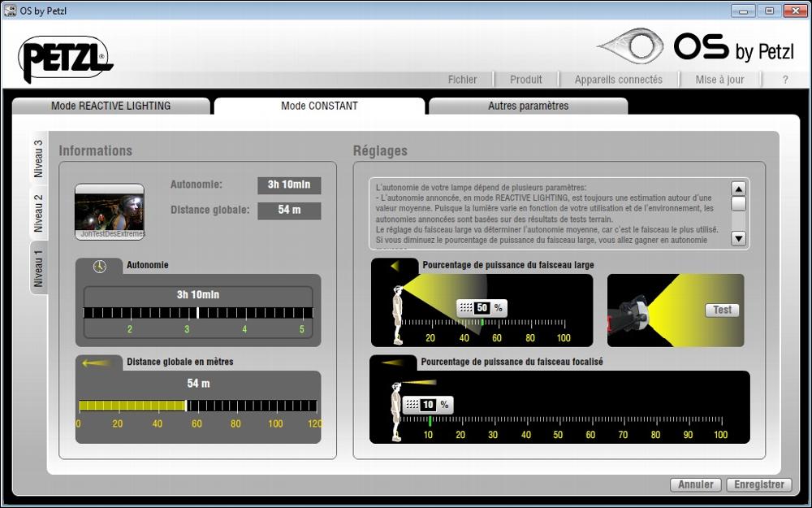Select the Niveau 2 side tab
The width and height of the screenshot is (812, 508).
coord(39,213)
